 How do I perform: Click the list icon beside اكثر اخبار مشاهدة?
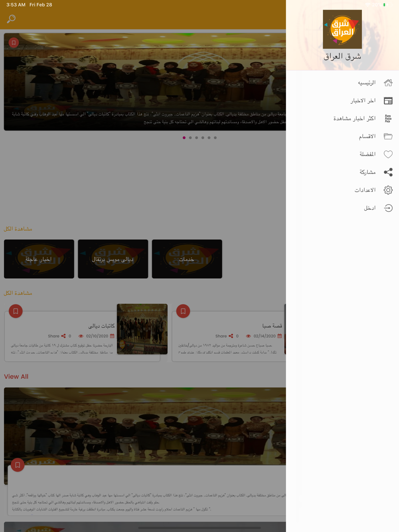coord(388,118)
